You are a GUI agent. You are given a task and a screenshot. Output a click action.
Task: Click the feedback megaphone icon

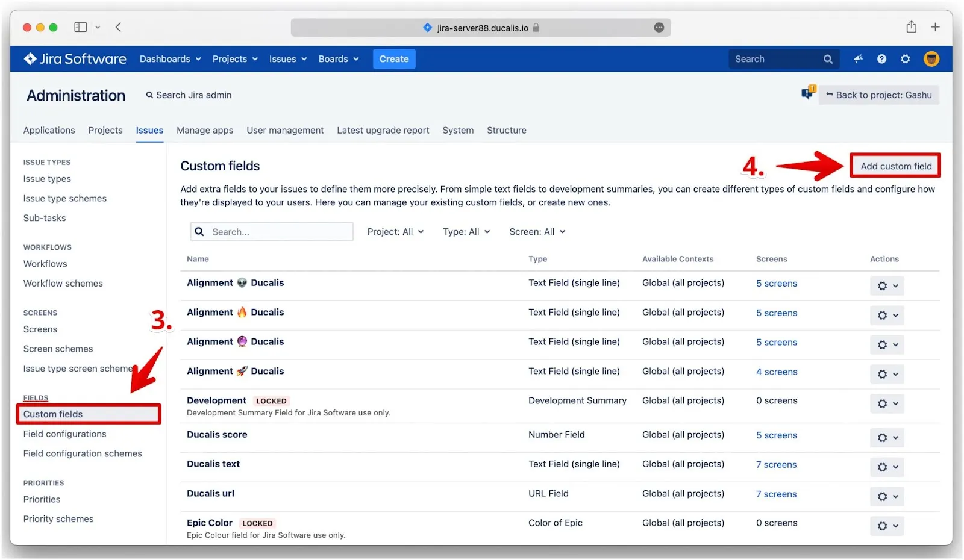point(858,58)
